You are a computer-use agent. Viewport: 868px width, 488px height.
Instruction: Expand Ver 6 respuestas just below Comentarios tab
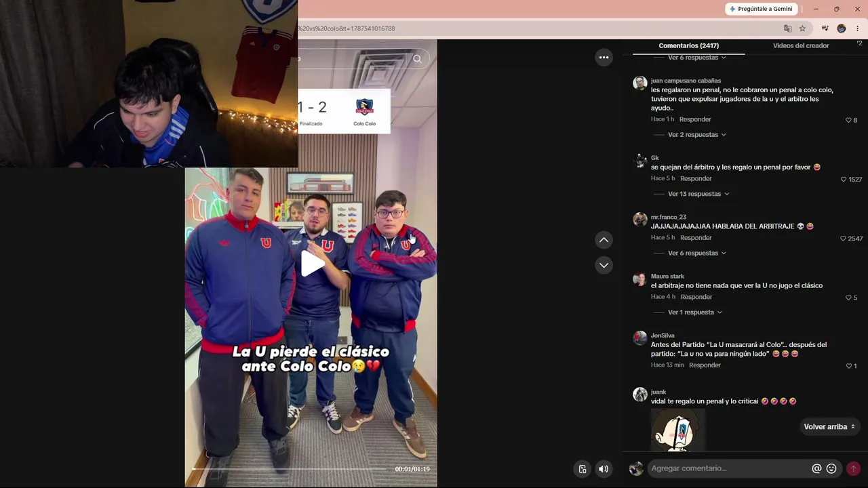pos(697,58)
